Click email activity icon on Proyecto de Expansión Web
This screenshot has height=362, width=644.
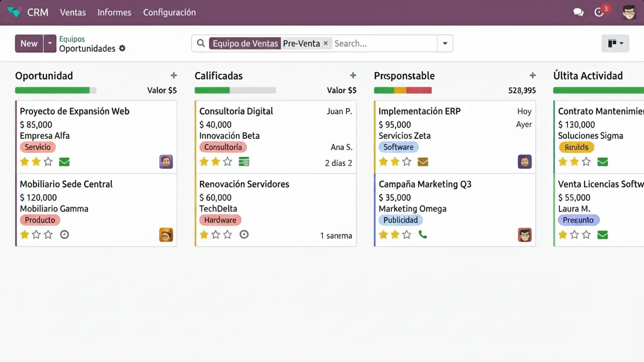point(64,162)
